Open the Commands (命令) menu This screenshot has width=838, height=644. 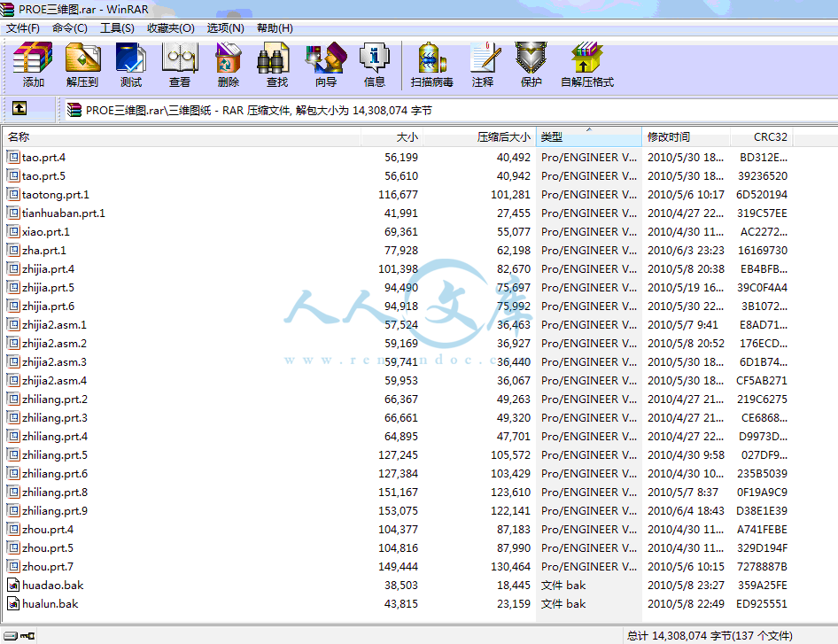coord(69,28)
